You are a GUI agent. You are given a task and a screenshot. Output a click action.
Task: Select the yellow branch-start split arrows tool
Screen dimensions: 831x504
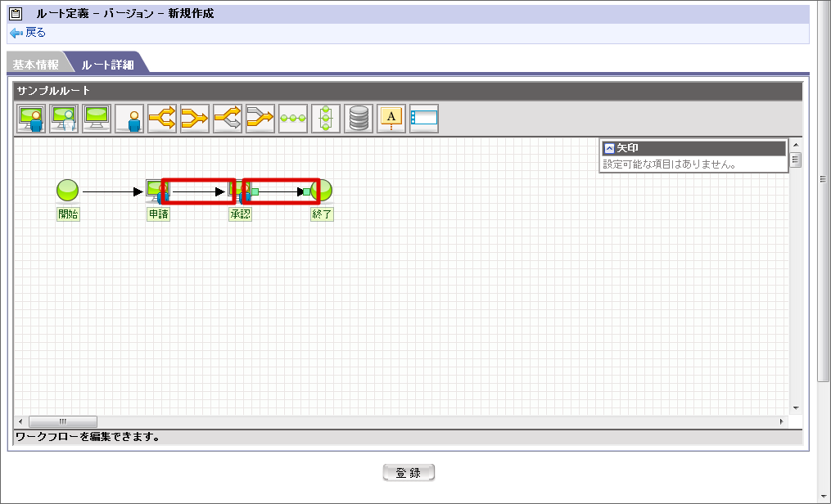[x=162, y=119]
